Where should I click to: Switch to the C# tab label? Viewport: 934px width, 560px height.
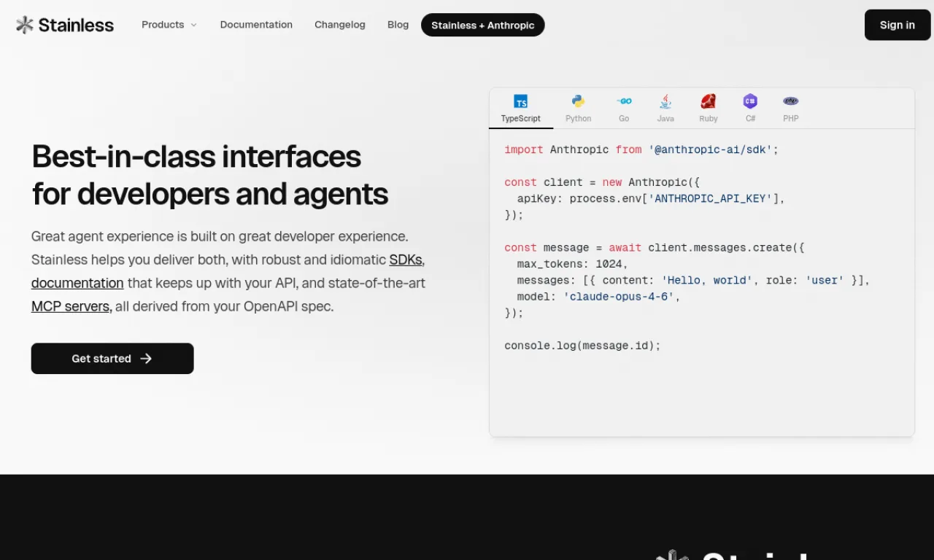click(x=750, y=118)
